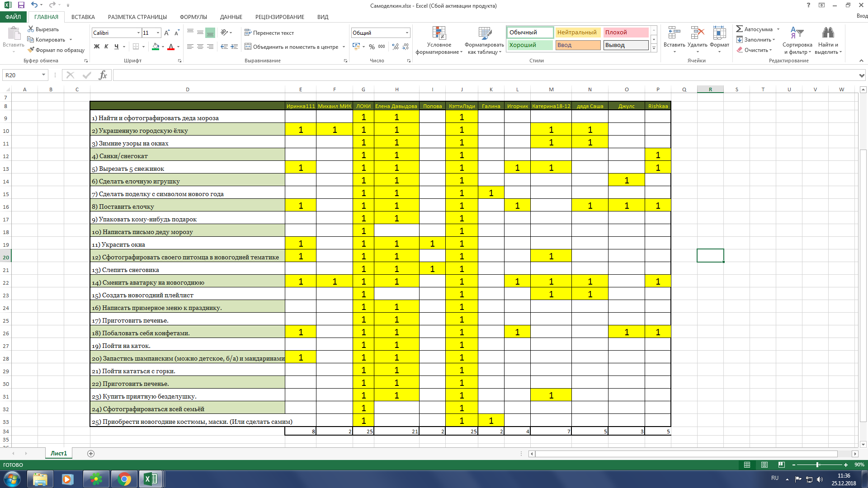This screenshot has width=868, height=488.
Task: Switch to Page Layout view in status bar
Action: [764, 465]
